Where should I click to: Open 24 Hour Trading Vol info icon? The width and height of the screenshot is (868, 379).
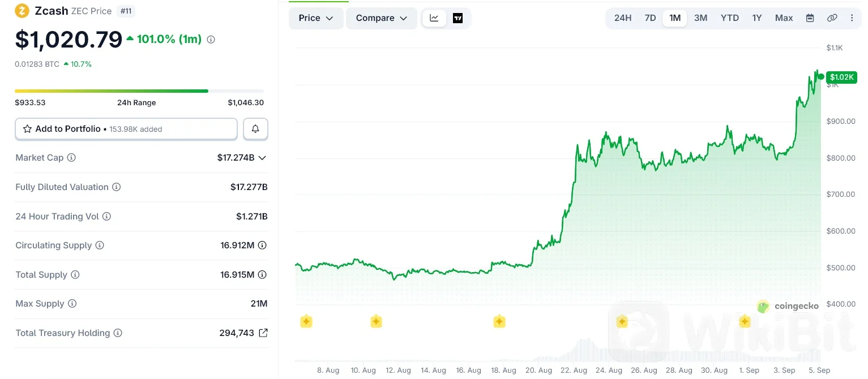click(106, 216)
